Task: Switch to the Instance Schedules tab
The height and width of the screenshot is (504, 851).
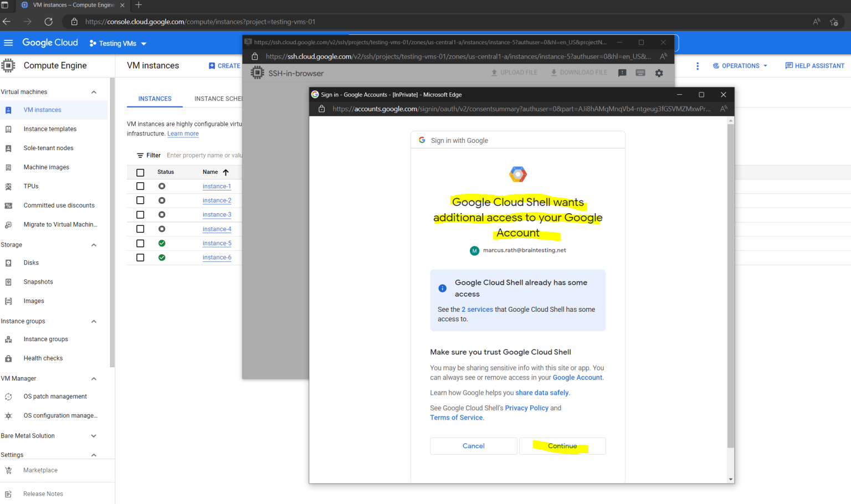Action: click(218, 99)
